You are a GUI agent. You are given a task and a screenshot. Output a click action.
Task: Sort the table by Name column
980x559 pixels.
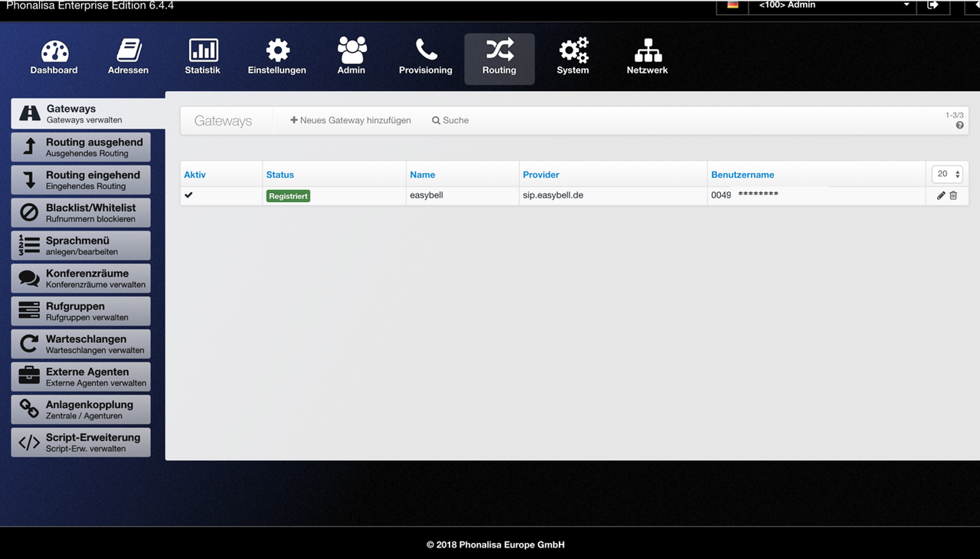(x=423, y=175)
